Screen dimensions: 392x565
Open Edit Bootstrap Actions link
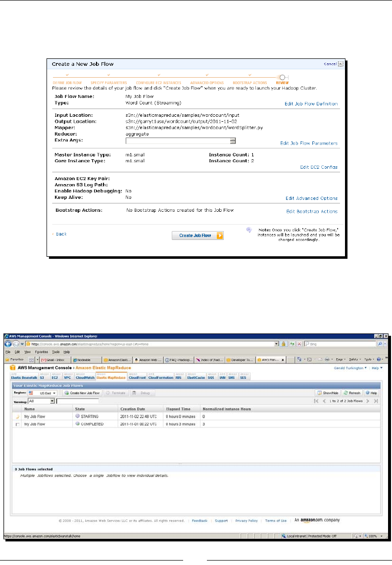click(312, 212)
